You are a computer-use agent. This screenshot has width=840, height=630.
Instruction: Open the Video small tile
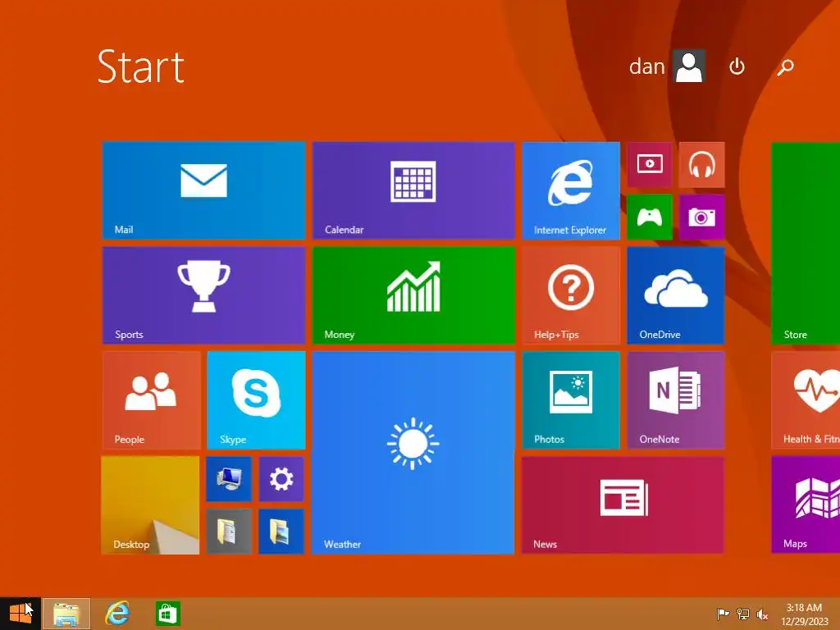coord(650,164)
